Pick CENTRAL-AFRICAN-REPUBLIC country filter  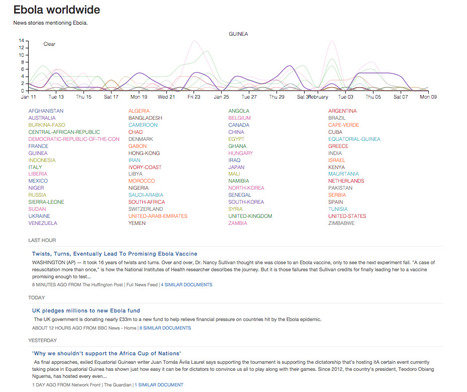[x=64, y=132]
